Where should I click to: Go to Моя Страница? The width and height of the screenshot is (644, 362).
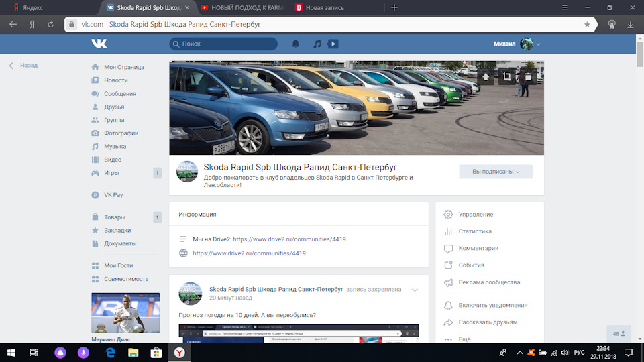124,67
